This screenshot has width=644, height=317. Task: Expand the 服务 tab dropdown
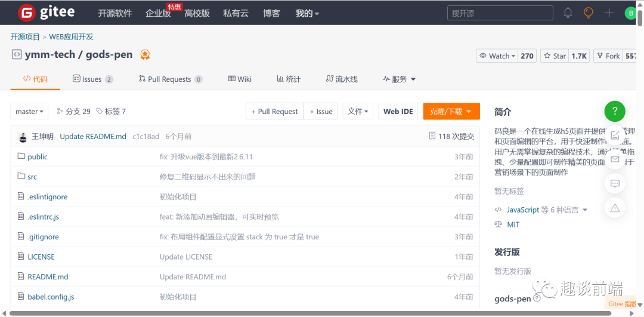399,79
